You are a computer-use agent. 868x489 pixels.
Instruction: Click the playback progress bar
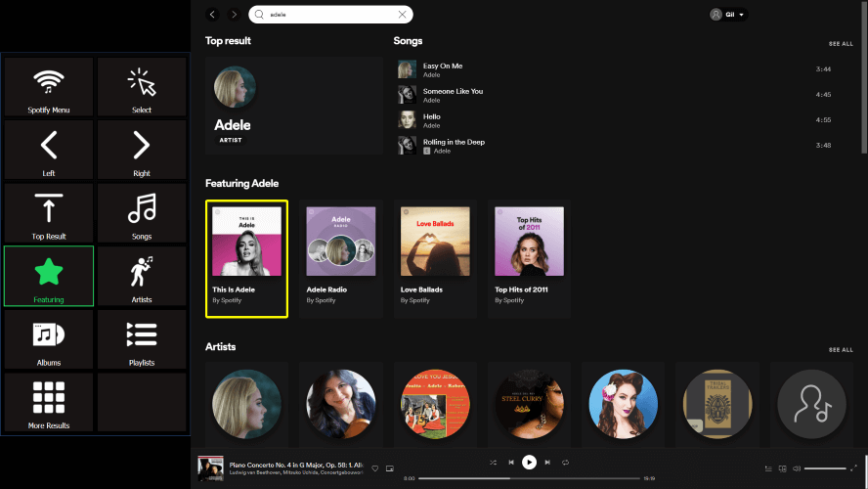[530, 478]
